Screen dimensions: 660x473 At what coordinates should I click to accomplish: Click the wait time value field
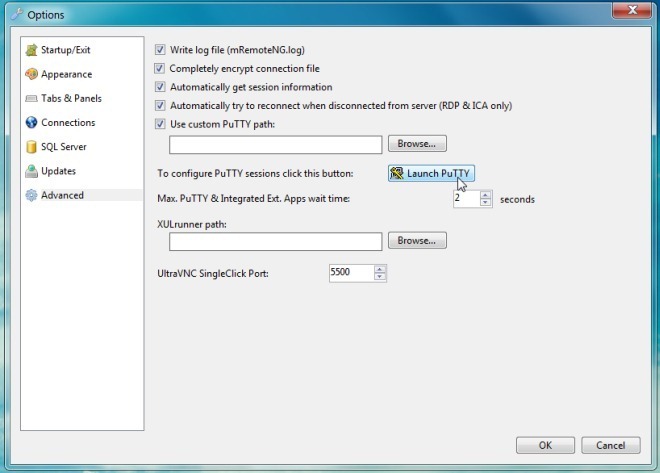pyautogui.click(x=466, y=199)
